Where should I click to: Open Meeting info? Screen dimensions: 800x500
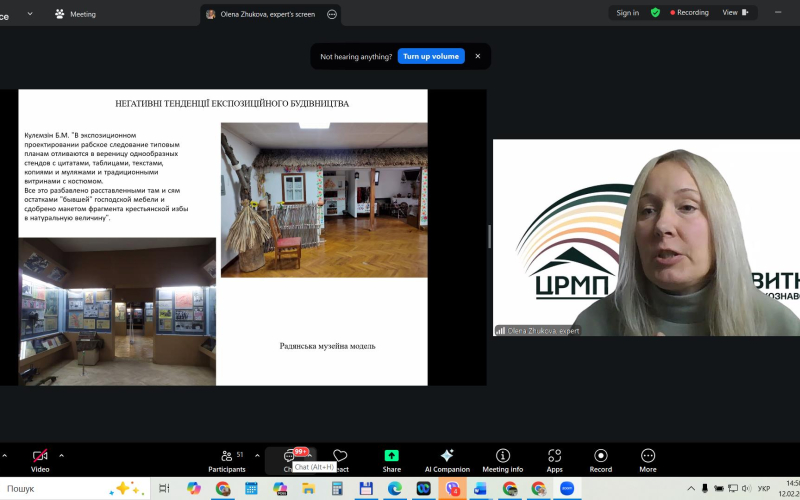click(502, 459)
